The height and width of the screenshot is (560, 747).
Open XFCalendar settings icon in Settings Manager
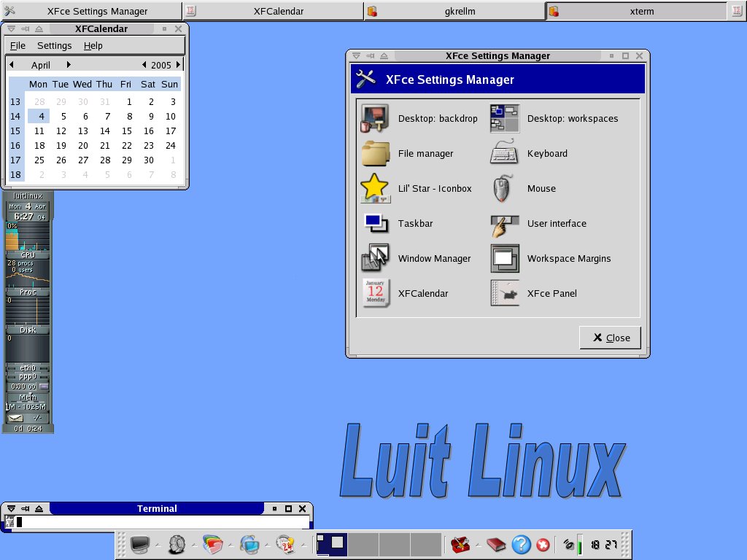(376, 293)
